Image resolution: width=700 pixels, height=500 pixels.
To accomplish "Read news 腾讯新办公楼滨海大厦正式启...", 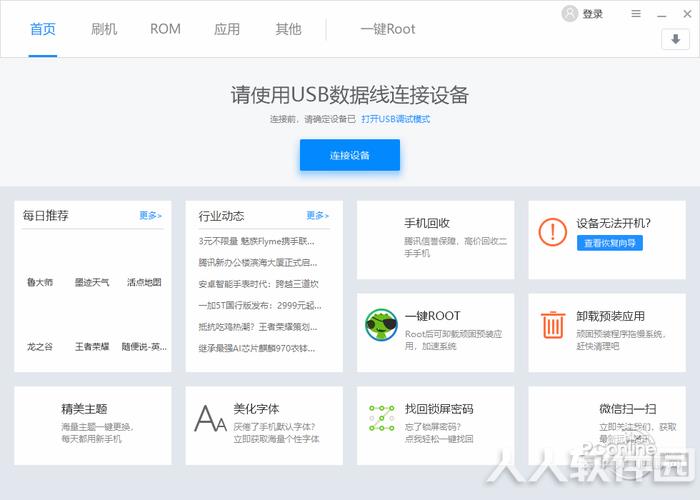I will (258, 262).
